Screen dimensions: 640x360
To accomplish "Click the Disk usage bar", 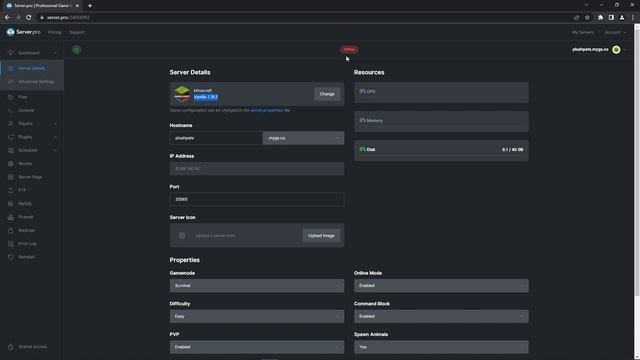I will pos(441,150).
